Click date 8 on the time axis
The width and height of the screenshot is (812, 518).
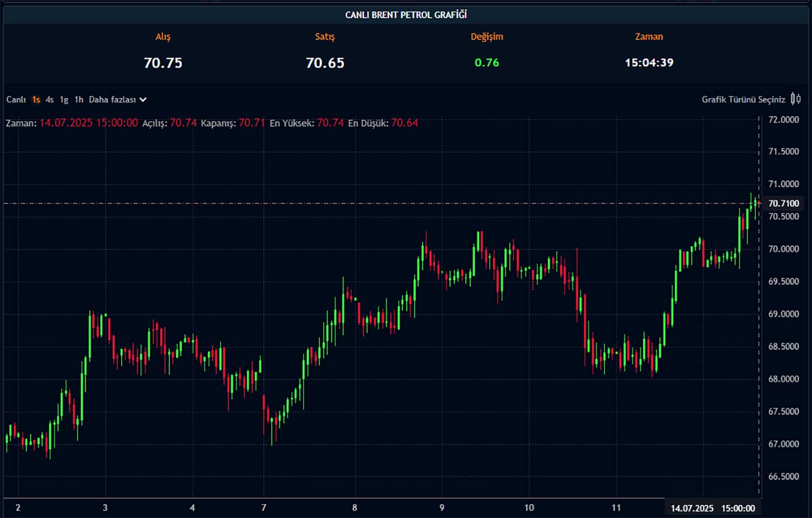(x=355, y=508)
